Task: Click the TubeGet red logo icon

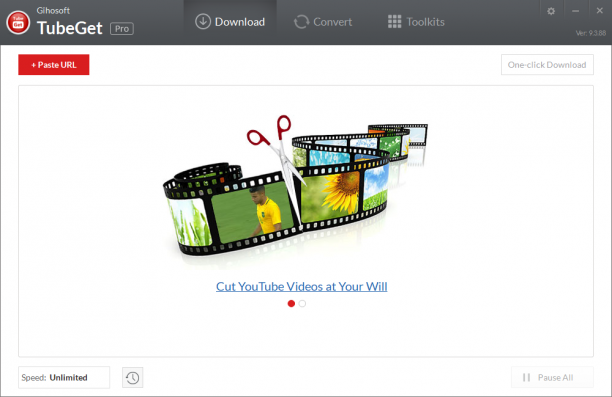Action: pyautogui.click(x=18, y=23)
